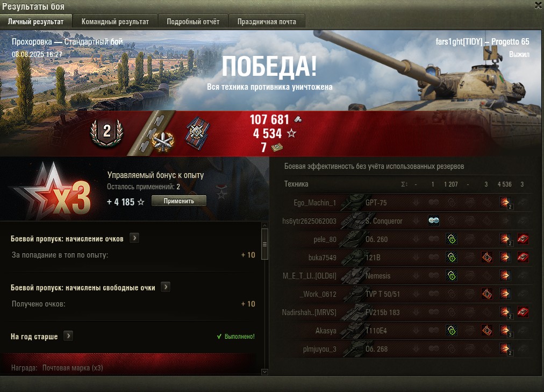Switch to the «Командный результат» tab
This screenshot has height=392, width=544.
115,22
